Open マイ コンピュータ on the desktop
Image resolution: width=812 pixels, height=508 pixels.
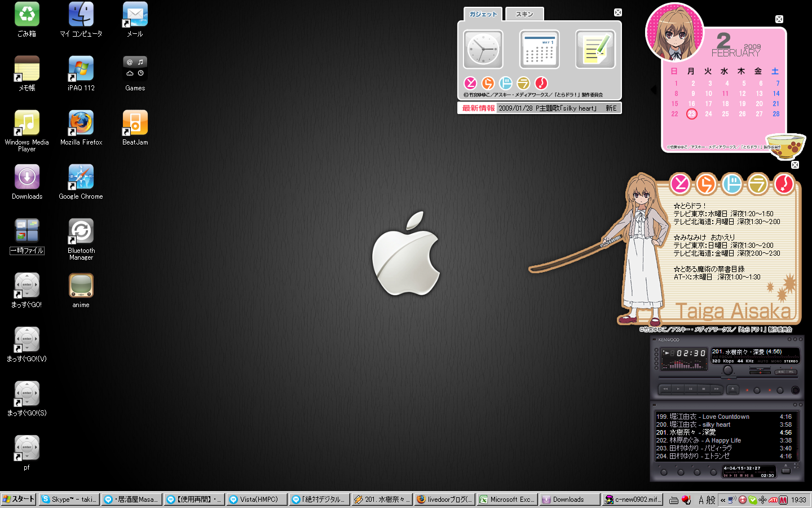(81, 20)
